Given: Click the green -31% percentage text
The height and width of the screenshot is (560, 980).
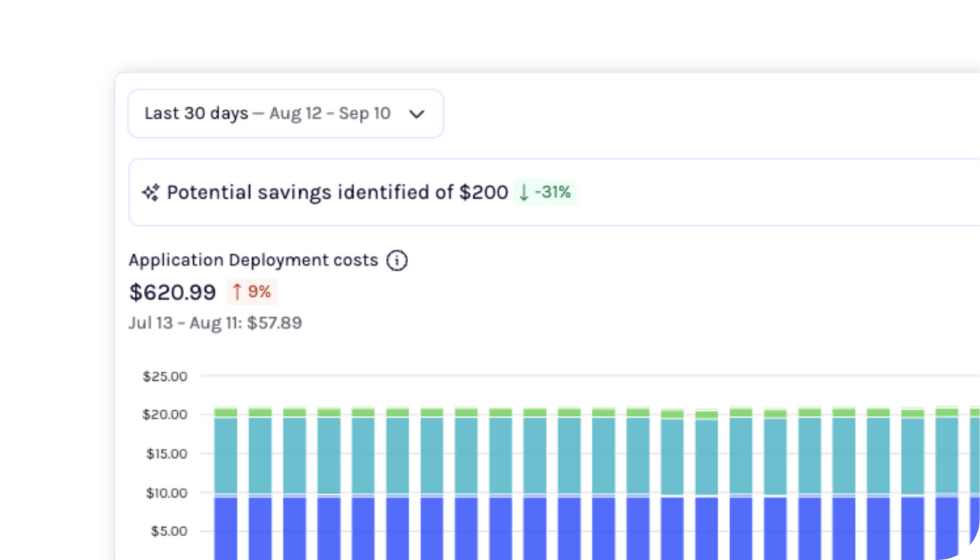Looking at the screenshot, I should click(554, 192).
